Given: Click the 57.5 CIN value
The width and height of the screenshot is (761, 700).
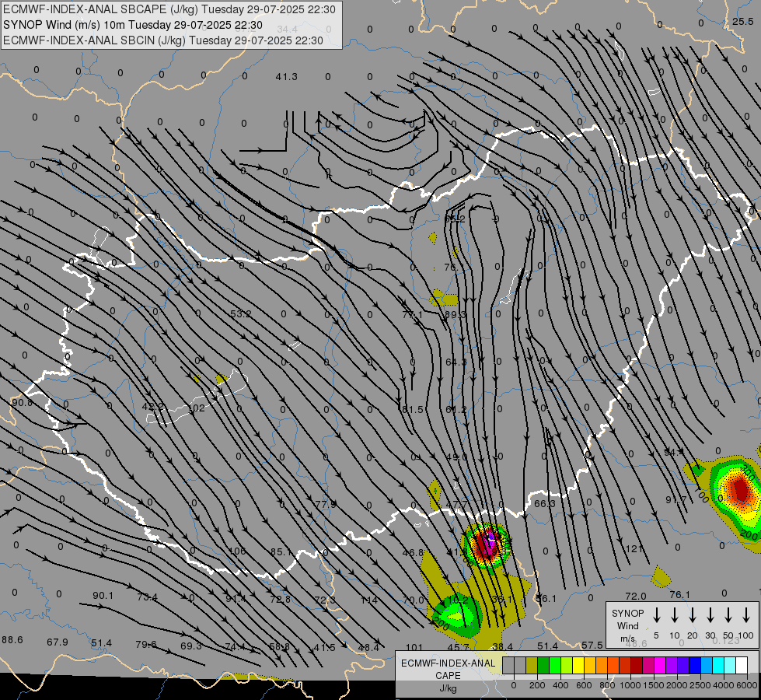Looking at the screenshot, I should [592, 645].
